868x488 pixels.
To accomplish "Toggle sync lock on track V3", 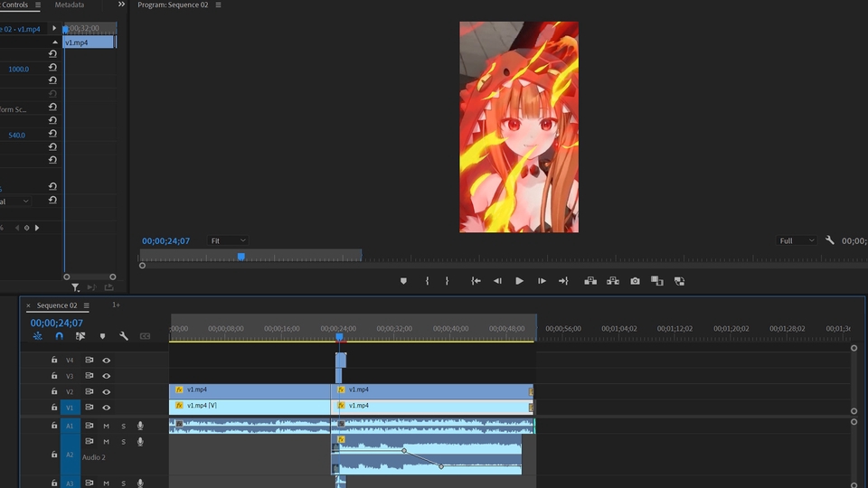I will click(x=90, y=376).
